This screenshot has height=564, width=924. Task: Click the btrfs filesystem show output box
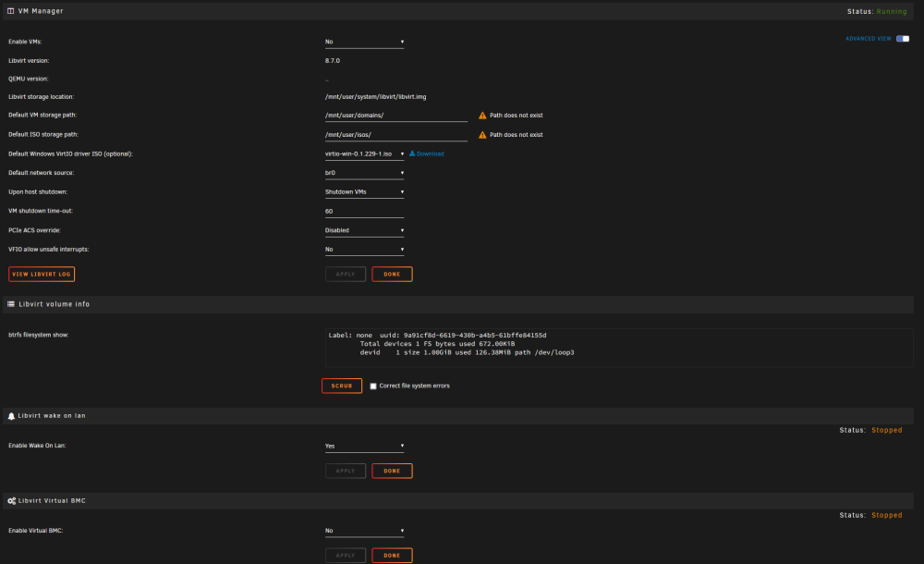point(619,348)
